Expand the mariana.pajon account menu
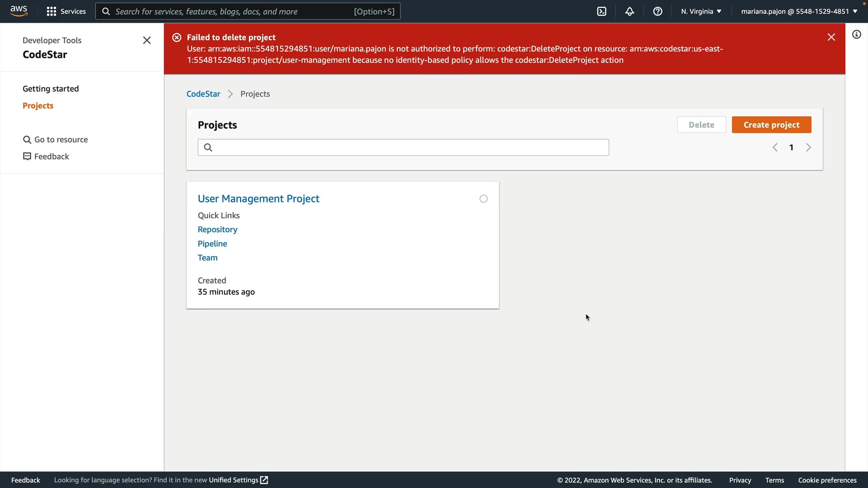The image size is (868, 488). [799, 11]
